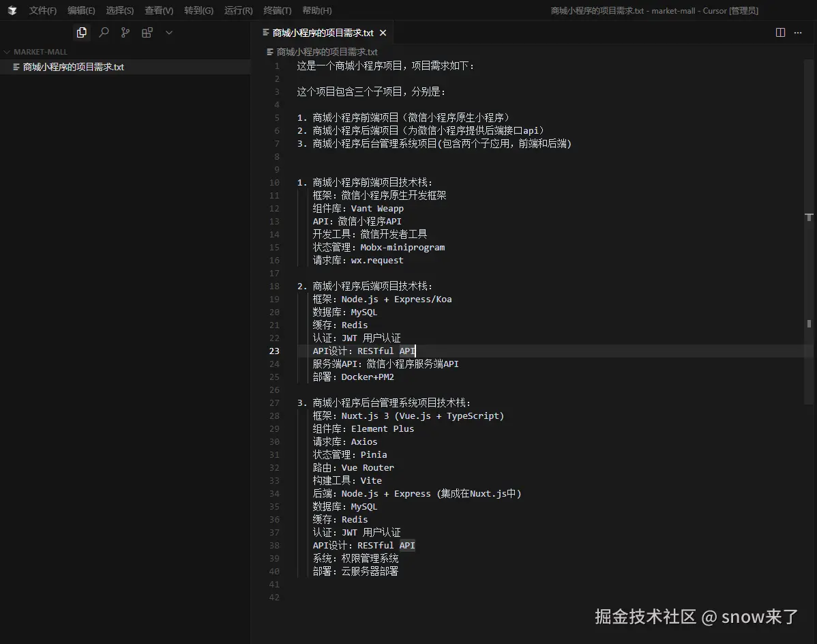Click the line 框架: Nuxt.js 3 (Vue.js + TypeScript)
Screen dimensions: 817x644
tap(409, 415)
